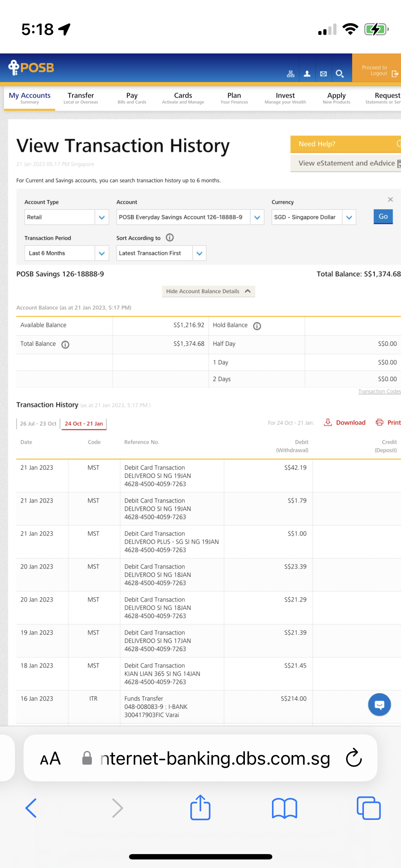Open Apply New Products menu

[x=336, y=98]
